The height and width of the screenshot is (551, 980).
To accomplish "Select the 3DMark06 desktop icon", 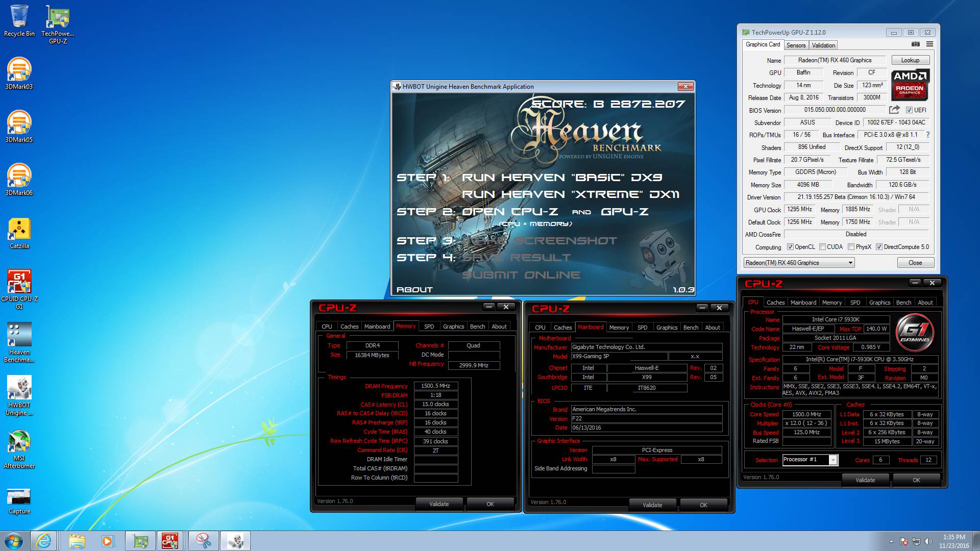I will (19, 180).
